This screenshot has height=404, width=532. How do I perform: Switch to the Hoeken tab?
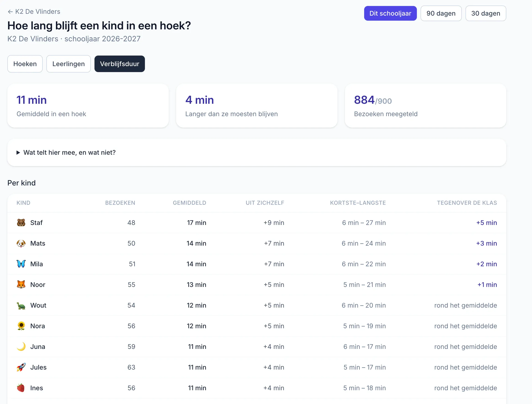25,64
